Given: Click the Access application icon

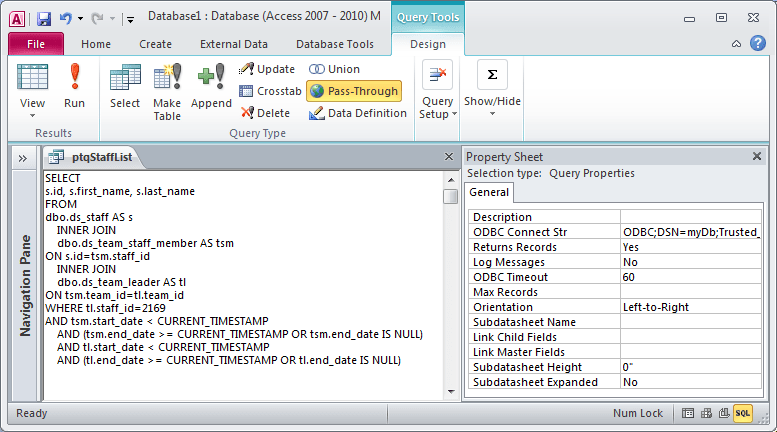Looking at the screenshot, I should [x=17, y=19].
